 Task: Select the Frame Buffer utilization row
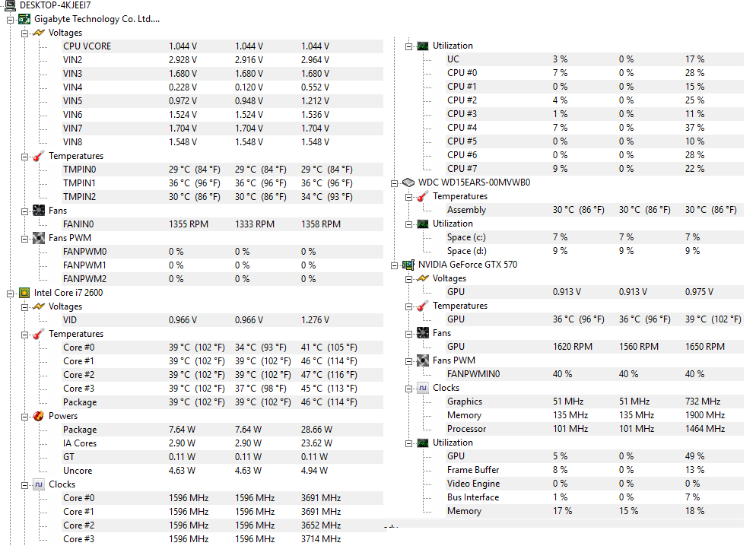pos(594,470)
